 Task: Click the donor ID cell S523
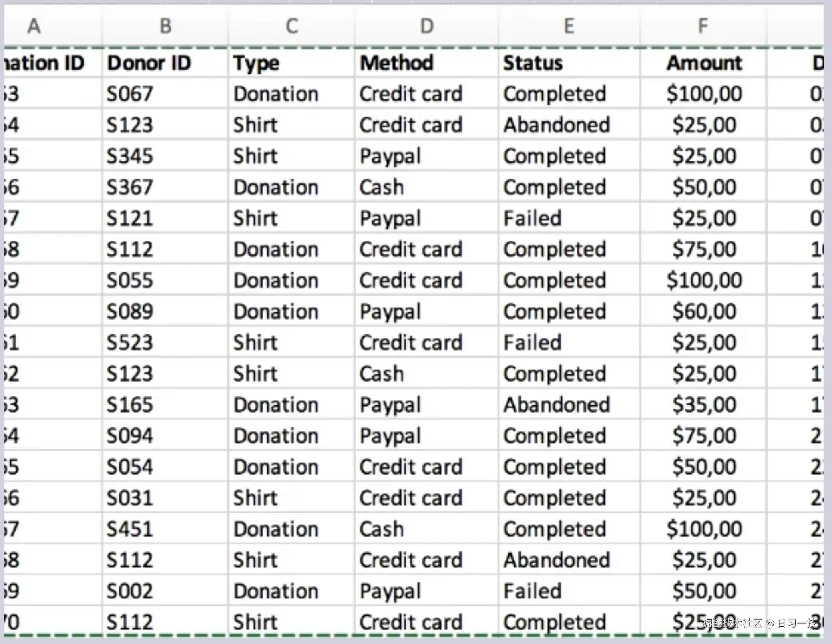coord(131,342)
